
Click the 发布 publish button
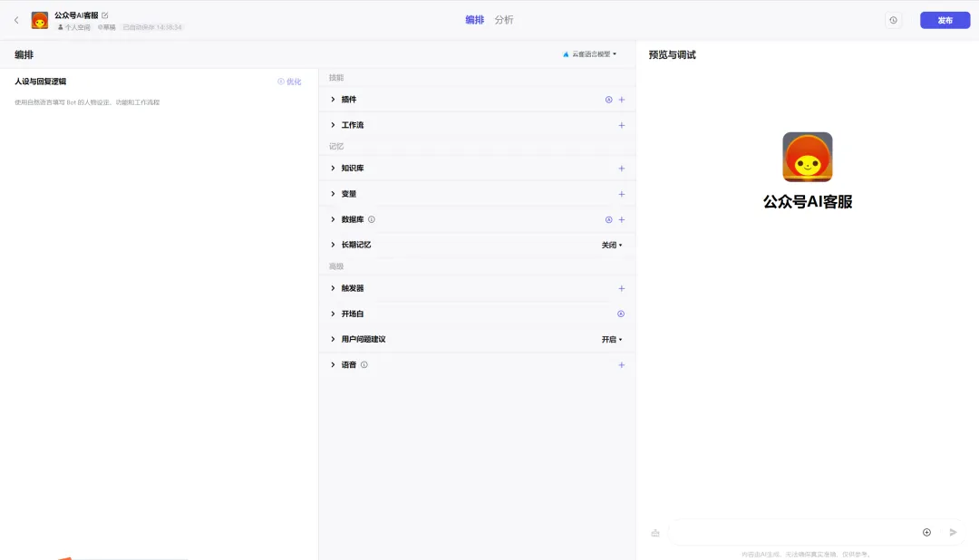[x=945, y=20]
